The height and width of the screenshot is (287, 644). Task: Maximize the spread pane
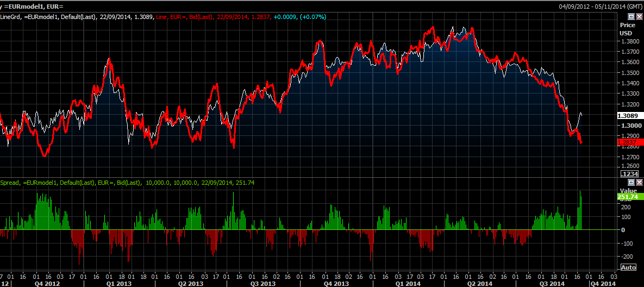coord(632,182)
